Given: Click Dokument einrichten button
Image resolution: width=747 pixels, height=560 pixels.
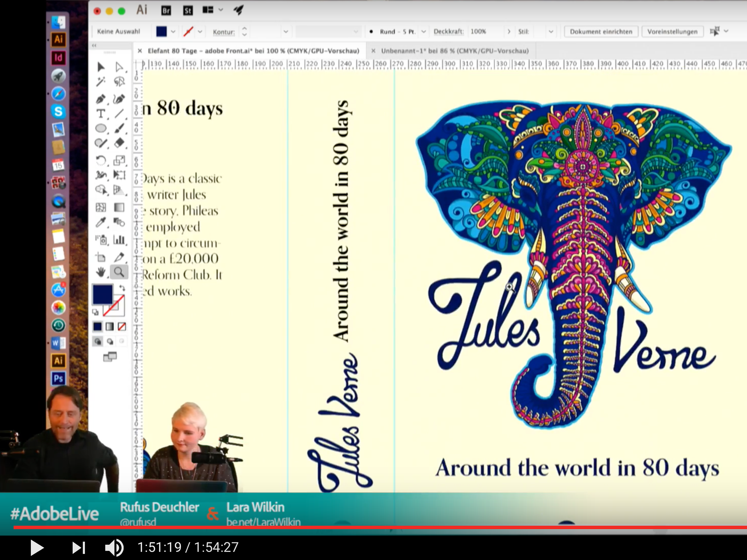Looking at the screenshot, I should pyautogui.click(x=601, y=31).
